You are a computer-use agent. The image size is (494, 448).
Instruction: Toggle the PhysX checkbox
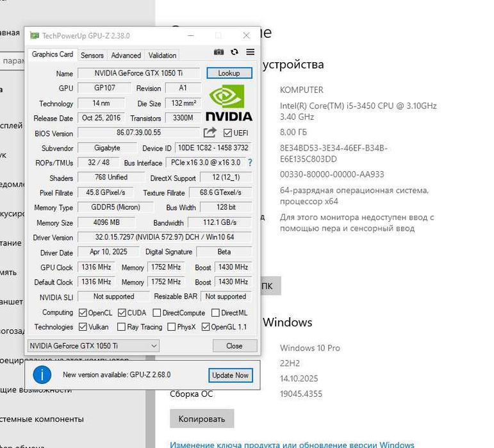point(171,327)
